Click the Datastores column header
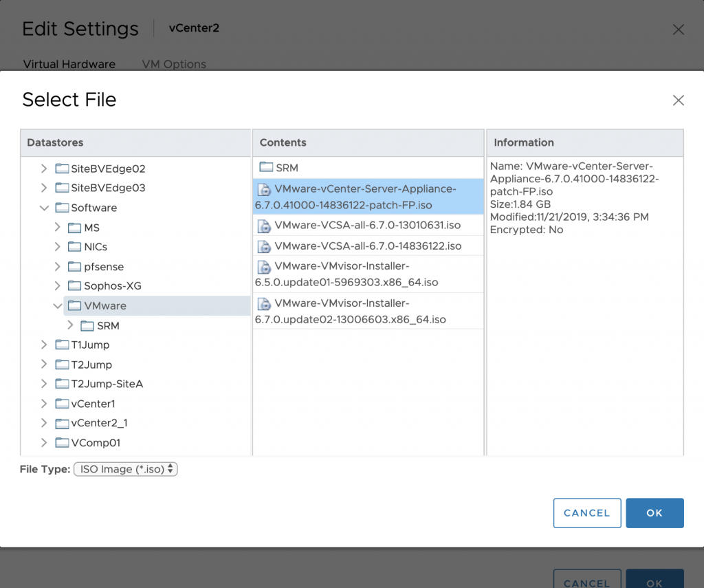The width and height of the screenshot is (704, 588). click(x=135, y=143)
